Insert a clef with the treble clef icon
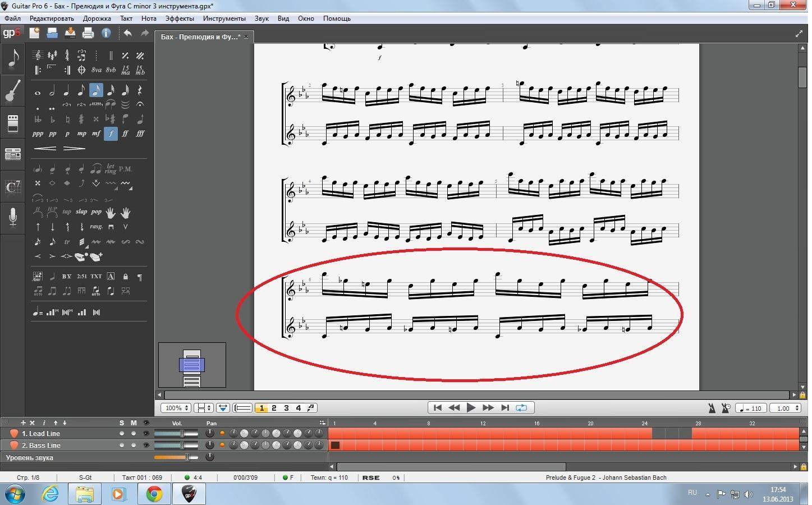Screen dimensions: 812x505 [x=38, y=55]
